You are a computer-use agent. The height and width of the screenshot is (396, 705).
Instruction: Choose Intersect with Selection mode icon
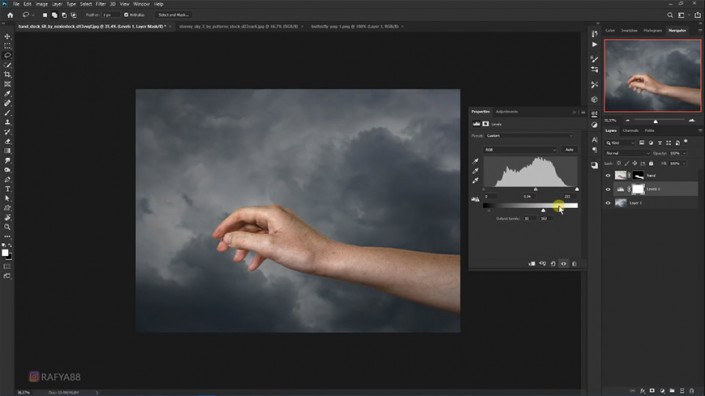click(x=73, y=15)
